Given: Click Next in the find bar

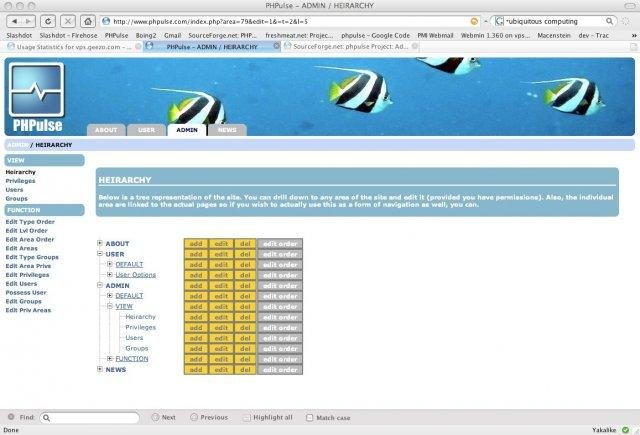Looking at the screenshot, I should [x=164, y=417].
